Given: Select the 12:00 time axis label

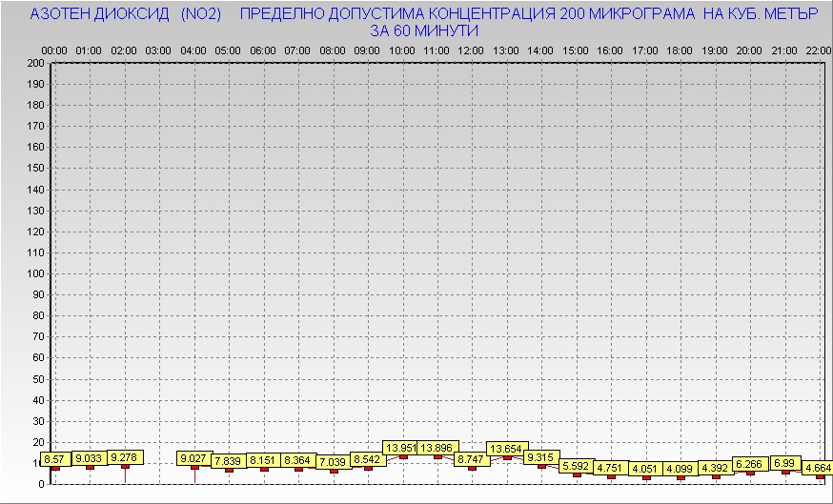Looking at the screenshot, I should click(471, 50).
